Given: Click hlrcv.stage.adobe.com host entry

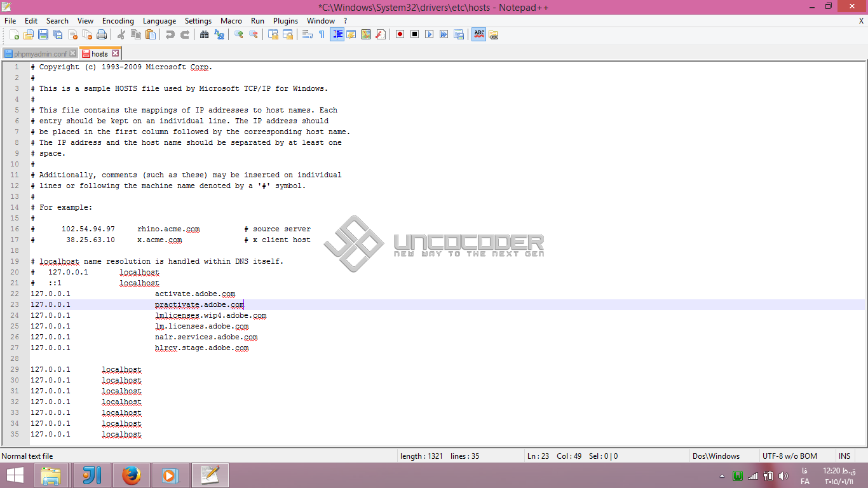Looking at the screenshot, I should tap(201, 348).
